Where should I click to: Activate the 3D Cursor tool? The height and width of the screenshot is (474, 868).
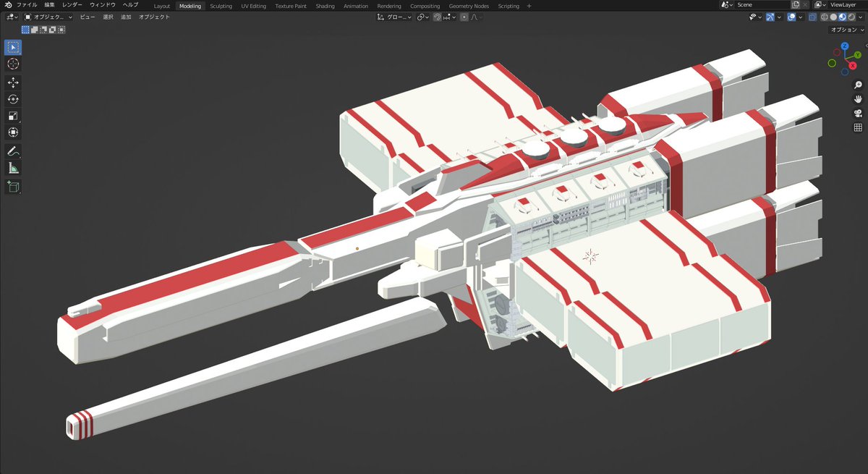click(x=13, y=64)
